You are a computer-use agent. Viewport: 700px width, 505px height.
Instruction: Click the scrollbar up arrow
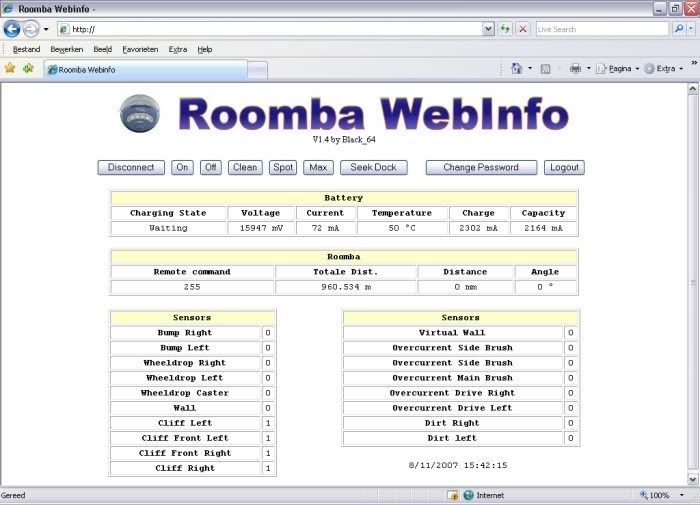[x=692, y=88]
